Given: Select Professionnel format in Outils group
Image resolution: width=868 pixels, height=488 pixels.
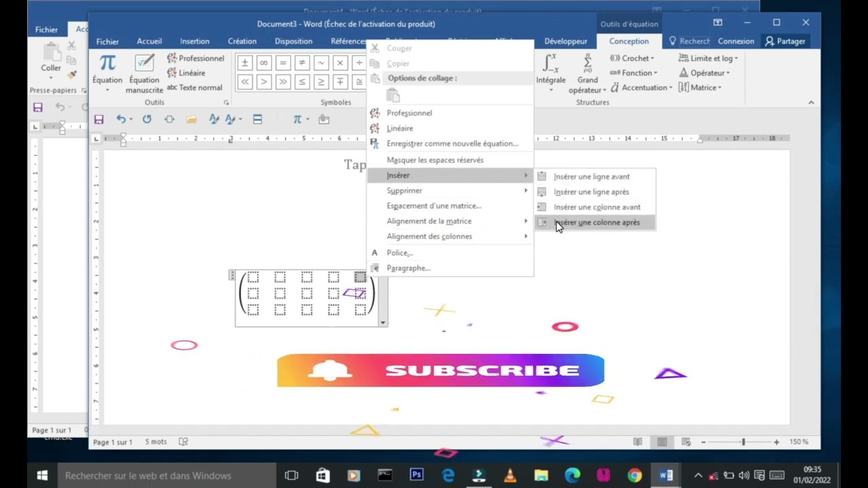Looking at the screenshot, I should [195, 58].
